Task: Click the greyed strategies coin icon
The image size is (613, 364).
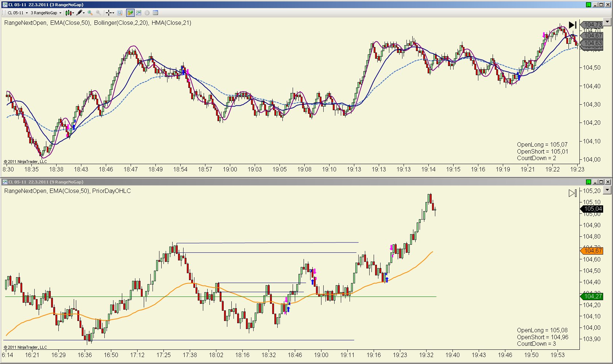Action: 147,13
